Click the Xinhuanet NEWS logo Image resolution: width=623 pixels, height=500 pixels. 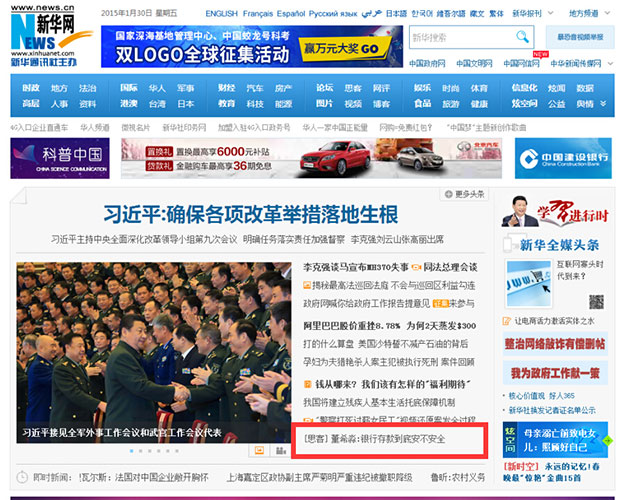click(x=51, y=35)
